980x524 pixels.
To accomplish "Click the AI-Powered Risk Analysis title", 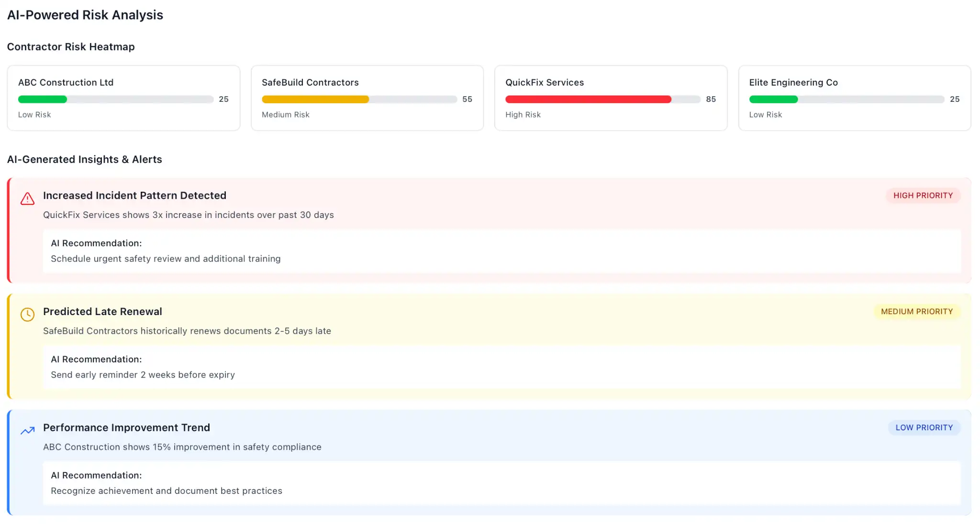I will tap(85, 15).
